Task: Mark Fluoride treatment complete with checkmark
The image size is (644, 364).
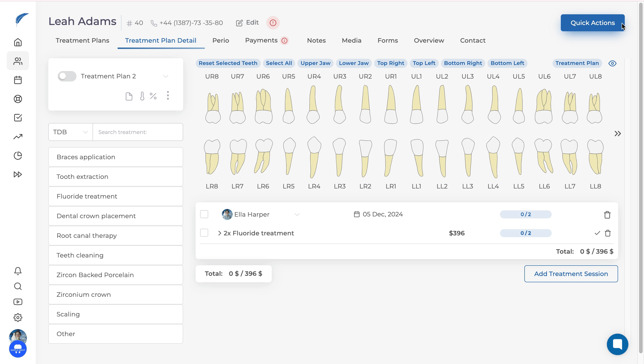Action: click(x=597, y=233)
